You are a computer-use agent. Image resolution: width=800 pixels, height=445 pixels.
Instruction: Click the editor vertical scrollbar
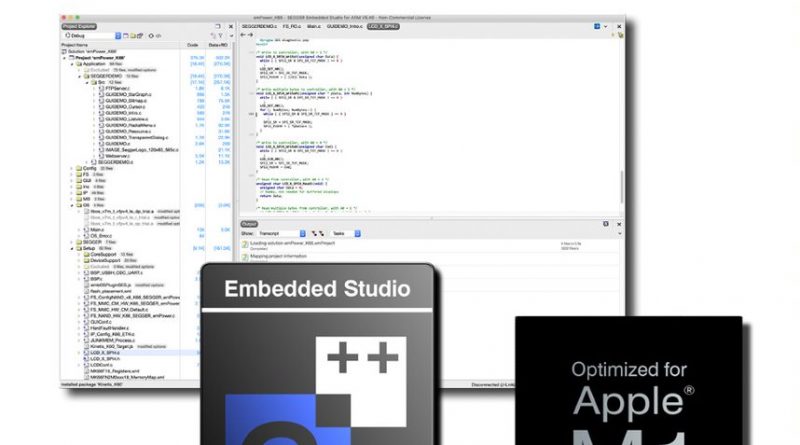(x=621, y=186)
